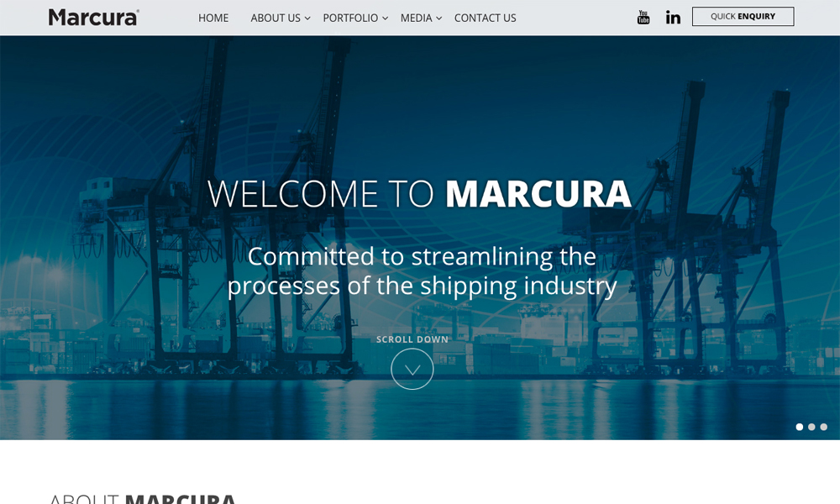This screenshot has width=840, height=504.
Task: Go to the Home menu item
Action: coord(213,18)
